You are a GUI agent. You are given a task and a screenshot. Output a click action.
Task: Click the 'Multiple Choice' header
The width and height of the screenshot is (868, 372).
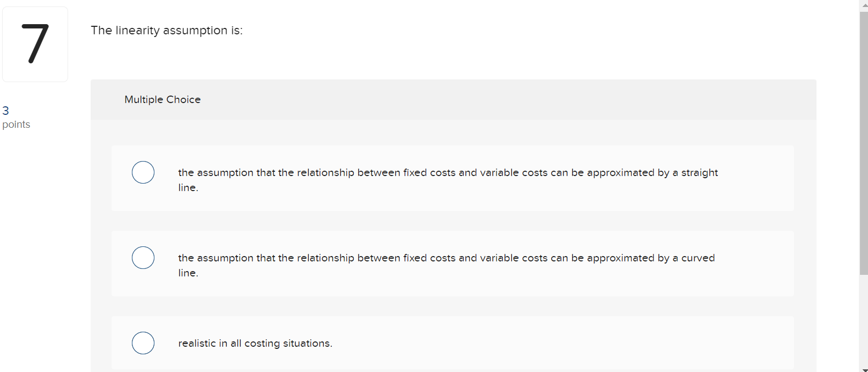click(162, 99)
